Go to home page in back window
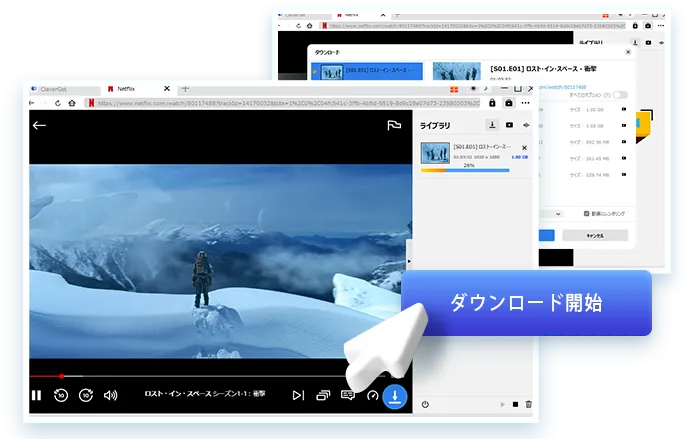This screenshot has height=439, width=686. point(310,26)
